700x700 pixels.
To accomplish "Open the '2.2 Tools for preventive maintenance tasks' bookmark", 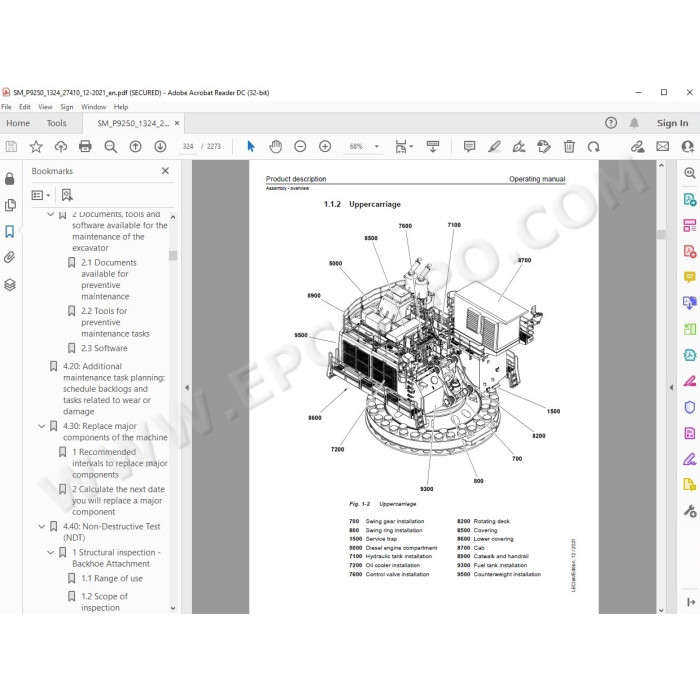I will click(x=115, y=322).
